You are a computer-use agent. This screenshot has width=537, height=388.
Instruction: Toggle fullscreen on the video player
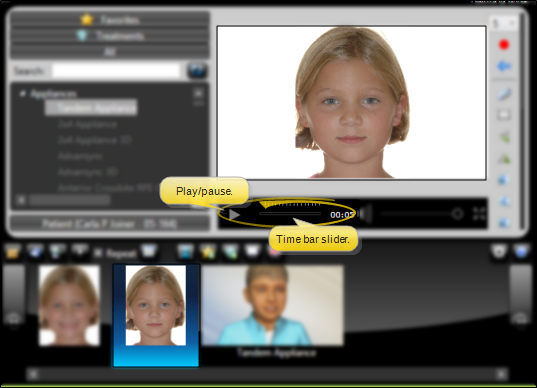tap(479, 214)
